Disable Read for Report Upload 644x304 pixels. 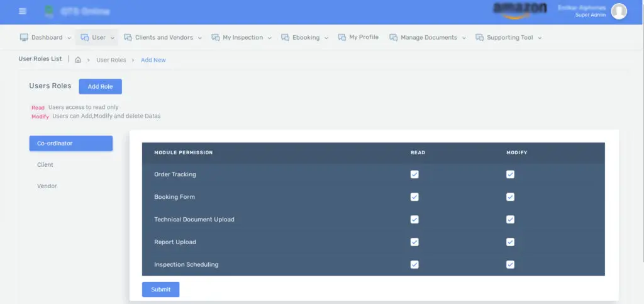point(414,242)
